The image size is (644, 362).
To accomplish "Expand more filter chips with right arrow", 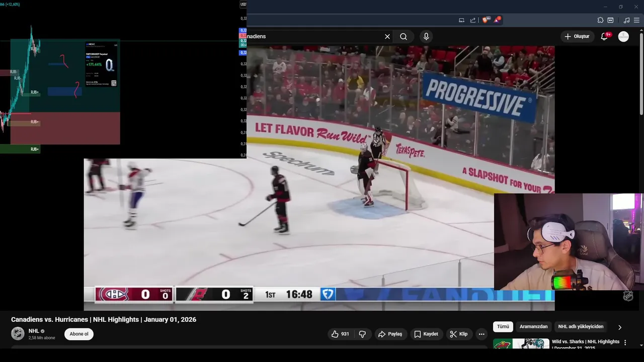I will pos(620,327).
